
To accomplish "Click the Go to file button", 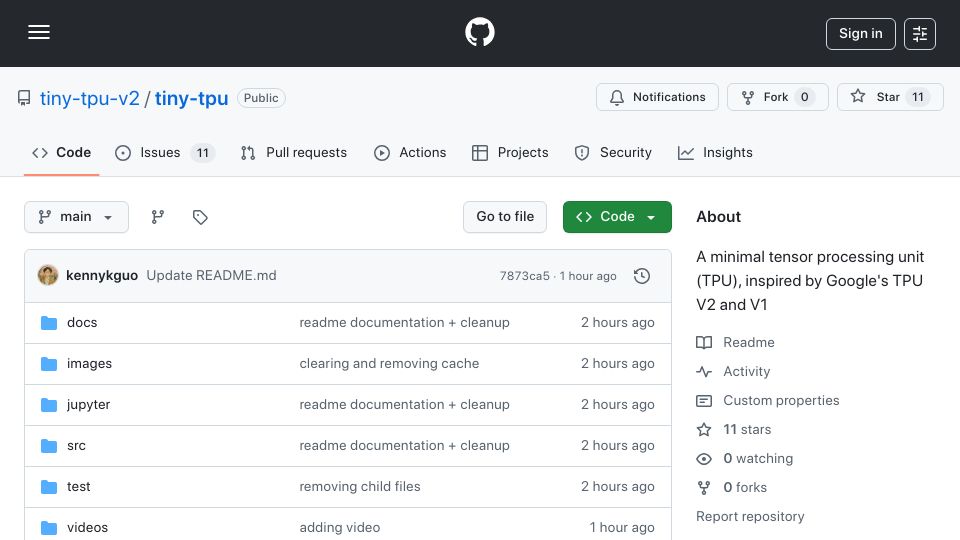I will 505,217.
